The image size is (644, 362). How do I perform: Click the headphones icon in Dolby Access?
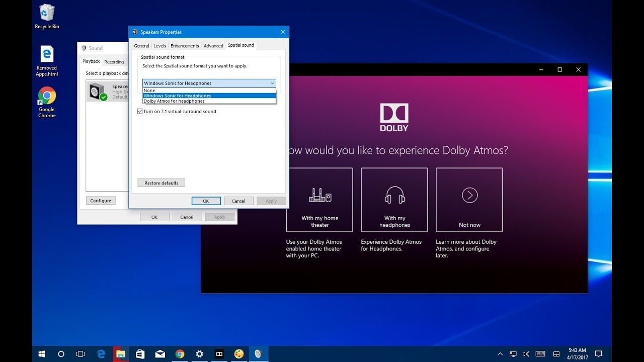point(394,195)
